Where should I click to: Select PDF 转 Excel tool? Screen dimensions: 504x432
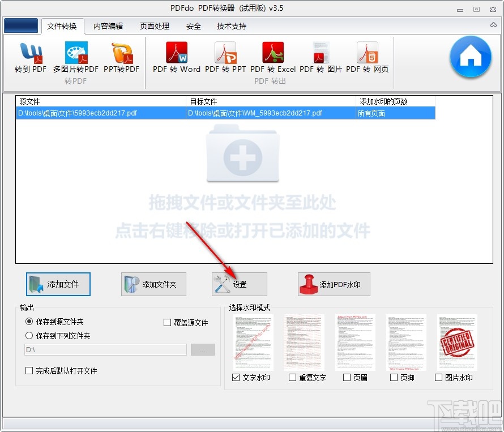point(273,58)
